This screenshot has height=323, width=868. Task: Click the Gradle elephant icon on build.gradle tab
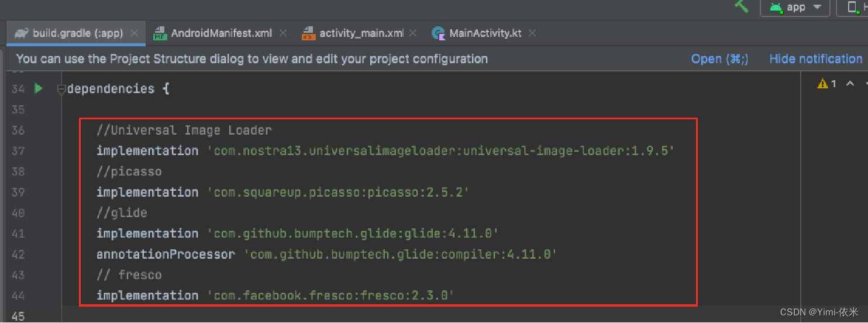click(22, 33)
